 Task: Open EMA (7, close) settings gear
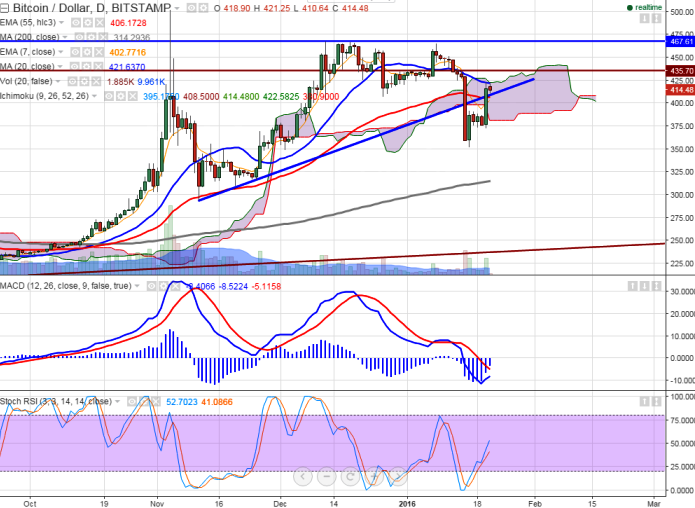pos(87,52)
